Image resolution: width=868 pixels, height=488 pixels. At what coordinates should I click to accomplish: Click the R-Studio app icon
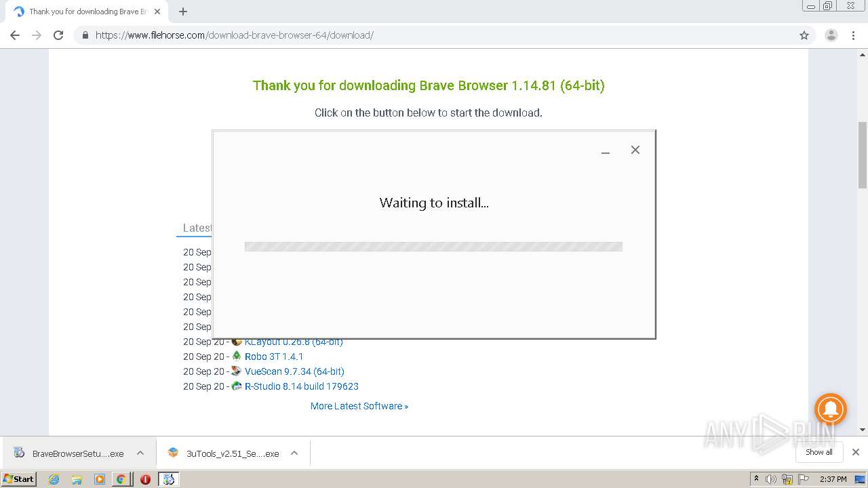pyautogui.click(x=237, y=386)
